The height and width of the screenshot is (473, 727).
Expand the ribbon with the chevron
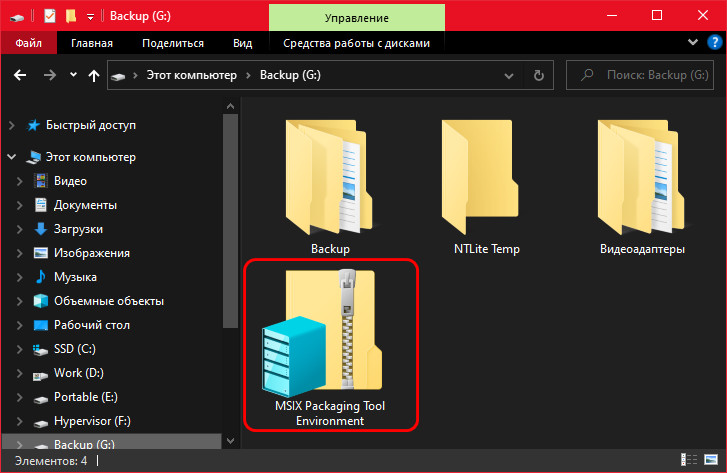(x=693, y=42)
